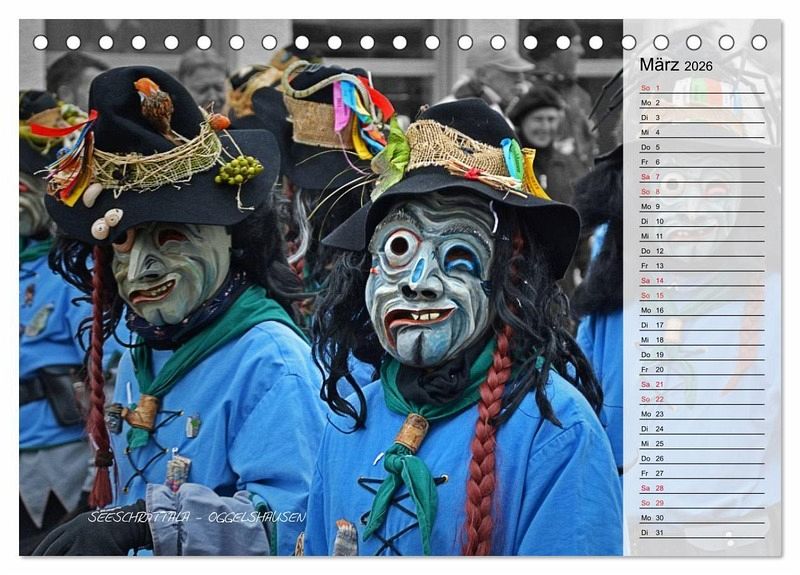Click the Seeschrättala - Oggelshausen caption text
The image size is (800, 575).
point(196,517)
